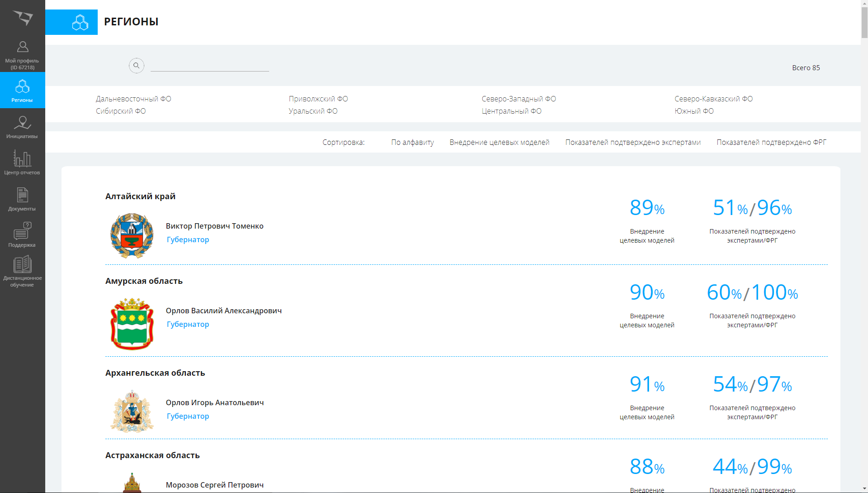The image size is (868, 493).
Task: Filter by Центральный ФО
Action: (x=511, y=111)
